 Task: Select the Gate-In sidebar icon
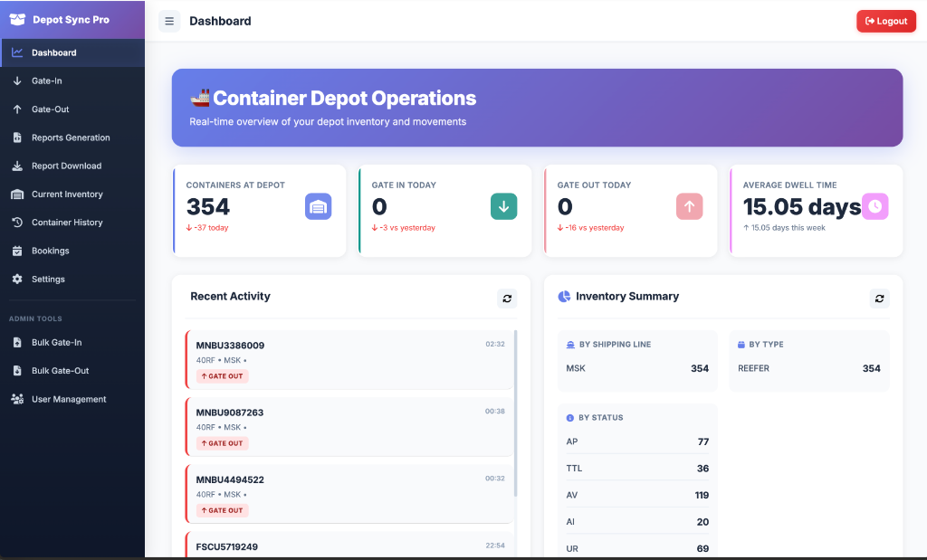[x=18, y=81]
